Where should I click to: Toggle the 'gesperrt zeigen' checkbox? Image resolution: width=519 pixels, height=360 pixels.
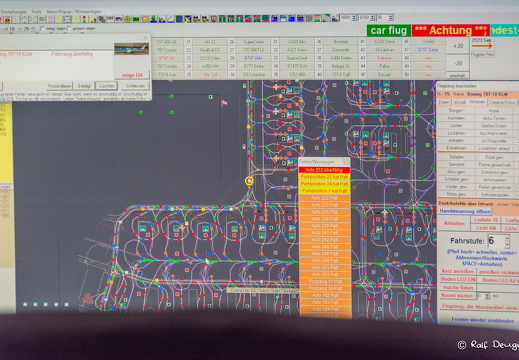(x=69, y=29)
